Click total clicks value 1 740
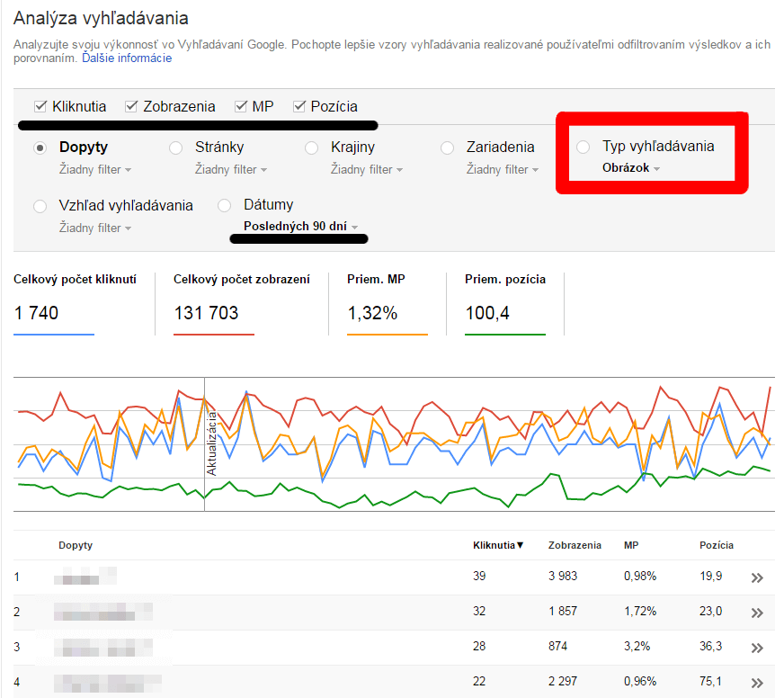The image size is (784, 698). click(x=36, y=313)
